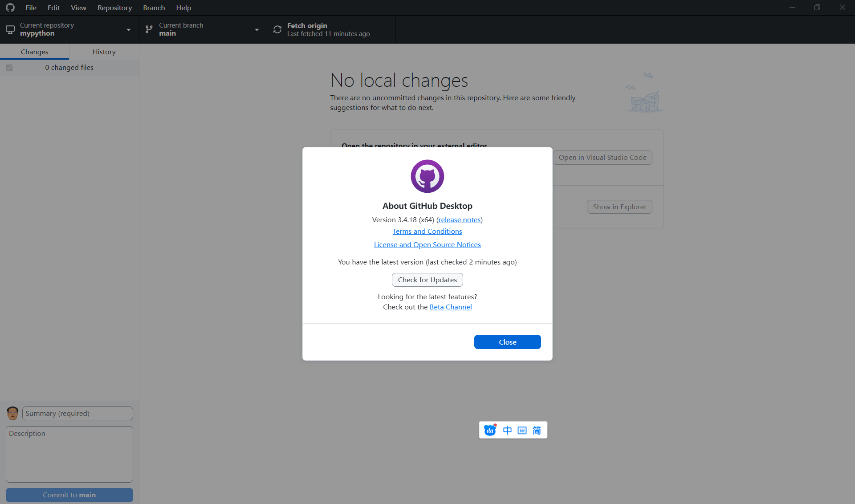This screenshot has width=855, height=504.
Task: Click the Fetch origin button
Action: pos(331,29)
